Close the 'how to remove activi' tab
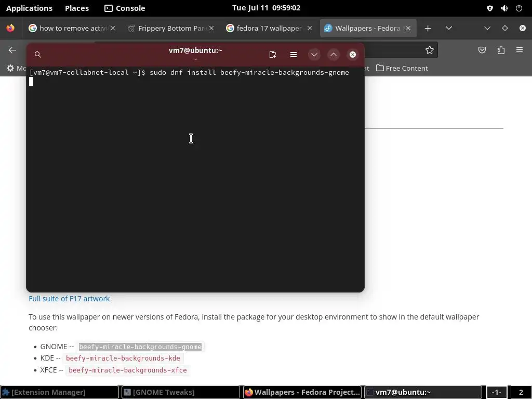Screen dimensions: 532x399 coord(113,28)
